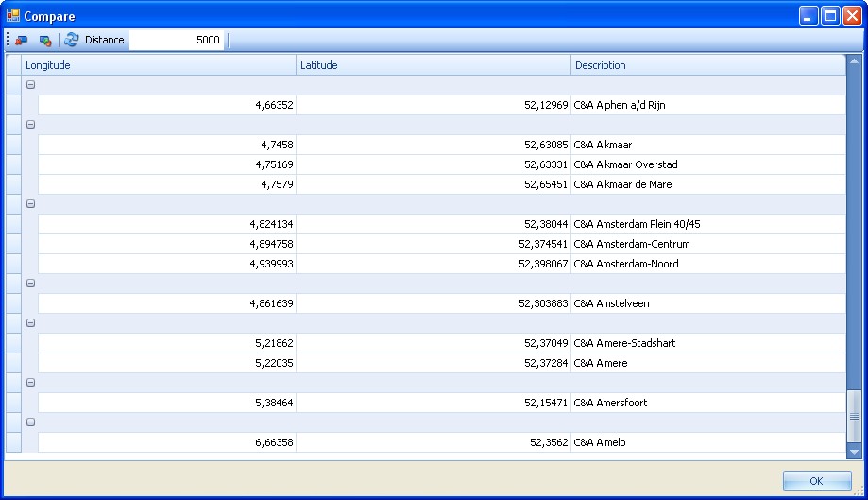Click longitude value 5,21862
This screenshot has width=868, height=500.
[274, 343]
